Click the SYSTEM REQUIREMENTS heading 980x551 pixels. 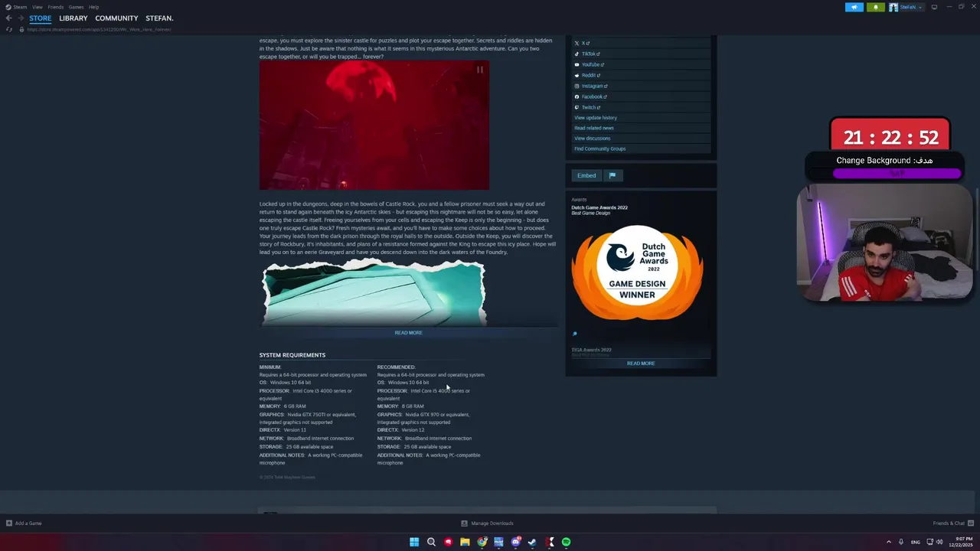click(292, 355)
